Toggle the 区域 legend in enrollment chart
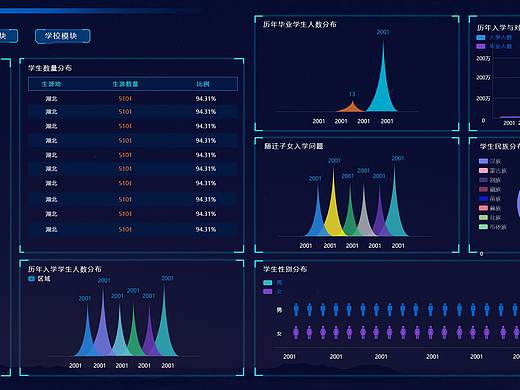This screenshot has width=520, height=390. [39, 279]
